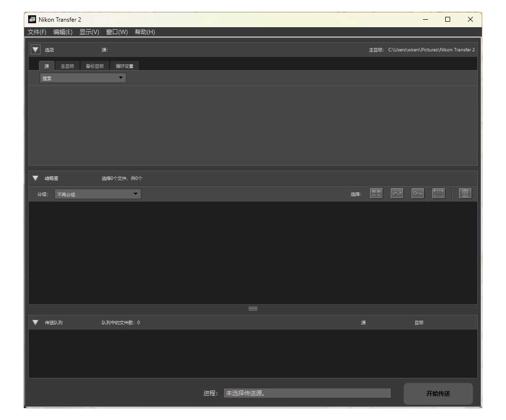Click the panel divider resize handle
This screenshot has width=506, height=420.
pyautogui.click(x=253, y=309)
